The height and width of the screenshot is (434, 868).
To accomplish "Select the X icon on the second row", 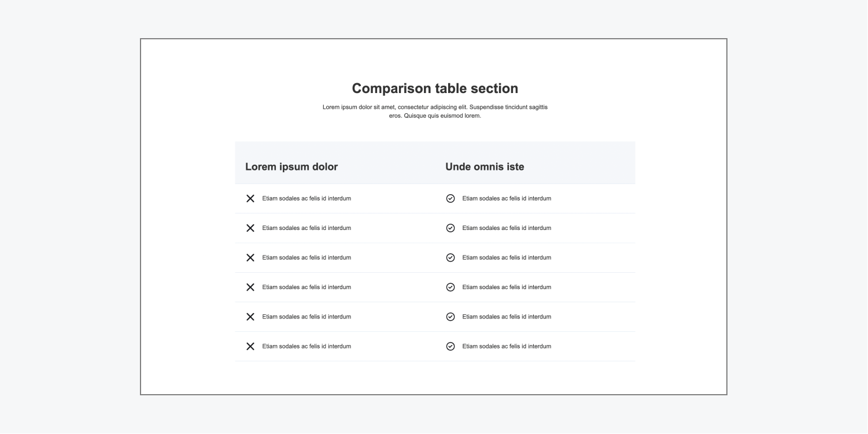I will [x=250, y=228].
